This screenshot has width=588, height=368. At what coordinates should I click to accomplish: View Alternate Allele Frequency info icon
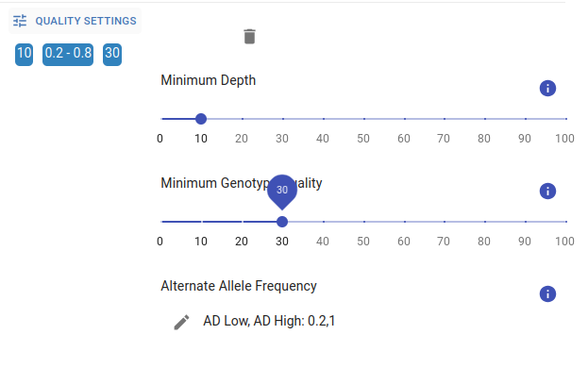(x=547, y=293)
